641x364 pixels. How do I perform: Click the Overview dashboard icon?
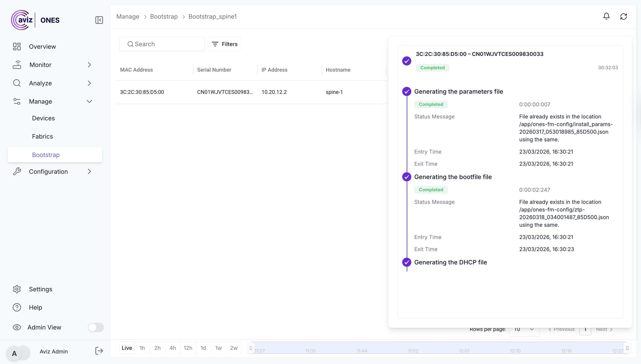(17, 46)
